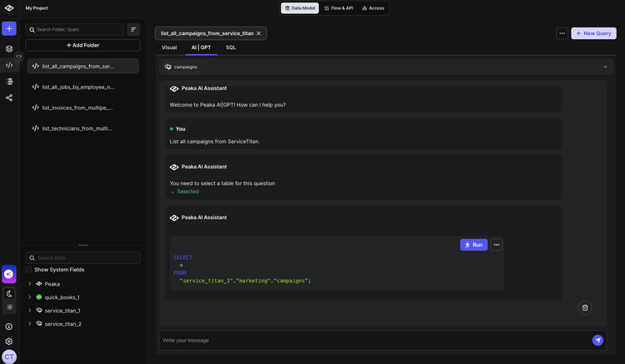Screen dimensions: 625x364
Task: Switch to light mode with the sun icon
Action: tap(9, 307)
